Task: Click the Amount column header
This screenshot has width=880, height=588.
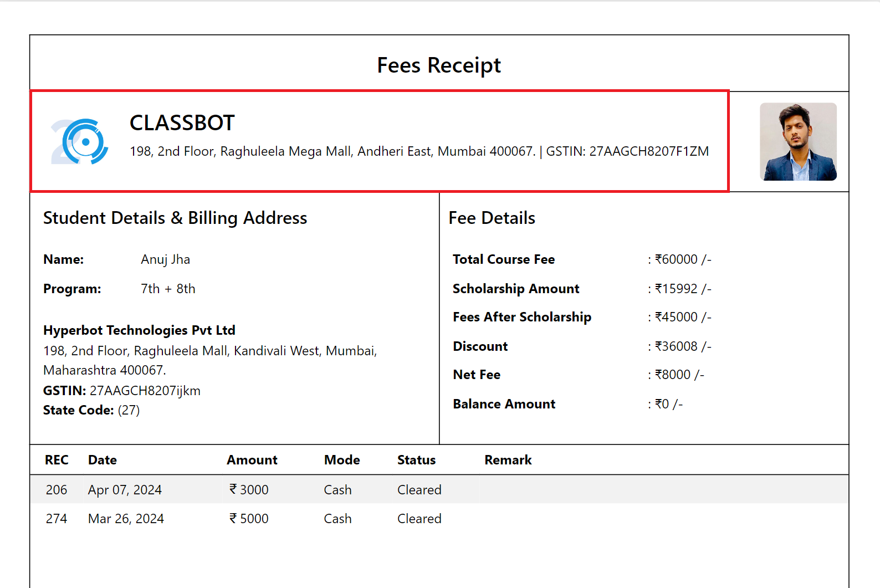Action: click(x=252, y=460)
